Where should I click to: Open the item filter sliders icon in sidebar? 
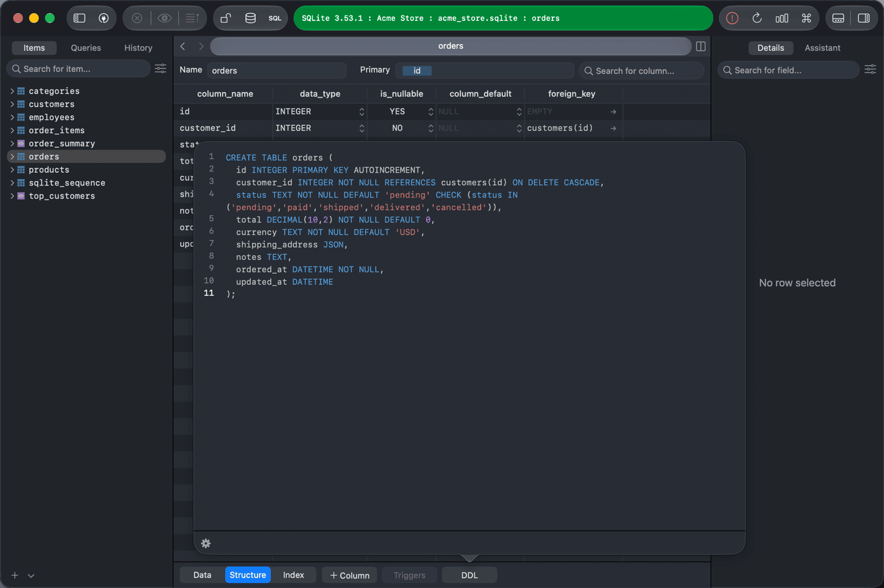tap(161, 68)
